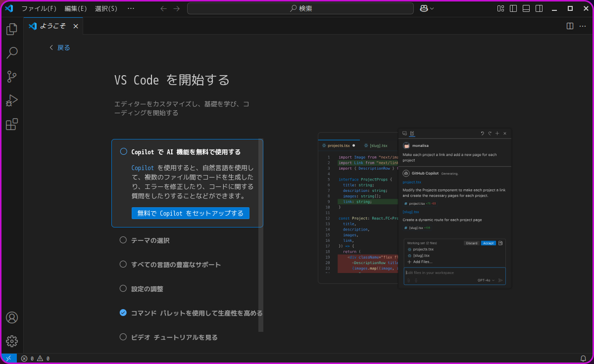
Task: Open the 選択(S) menu
Action: 106,8
